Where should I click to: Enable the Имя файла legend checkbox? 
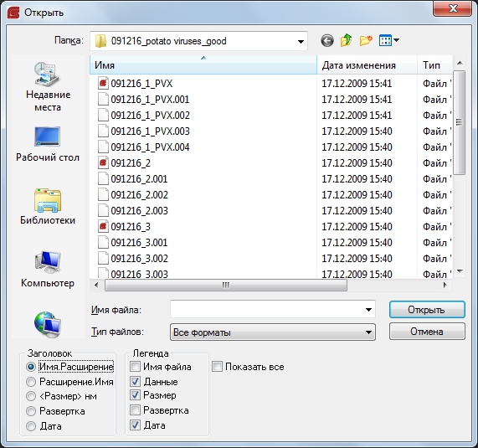tap(135, 367)
